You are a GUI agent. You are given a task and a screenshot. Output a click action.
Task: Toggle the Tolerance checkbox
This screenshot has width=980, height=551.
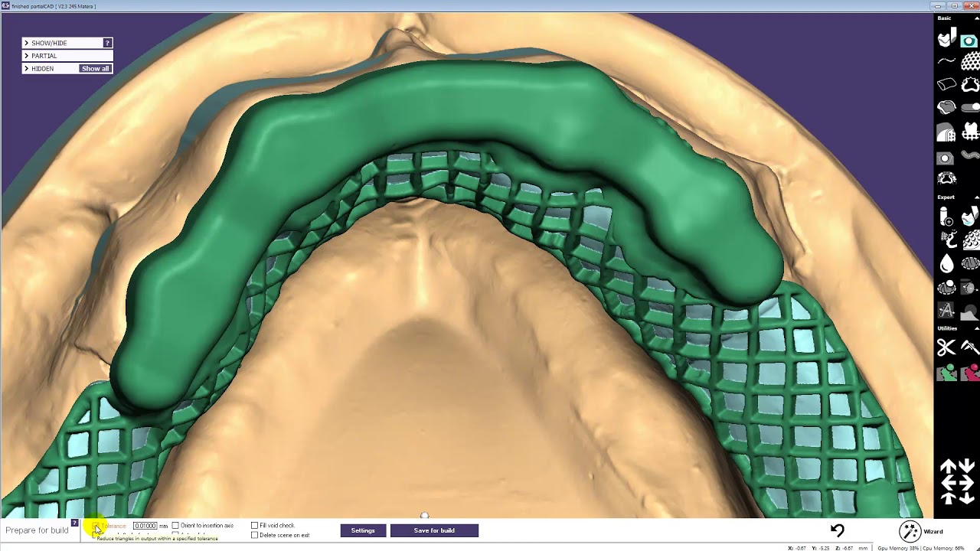click(96, 526)
